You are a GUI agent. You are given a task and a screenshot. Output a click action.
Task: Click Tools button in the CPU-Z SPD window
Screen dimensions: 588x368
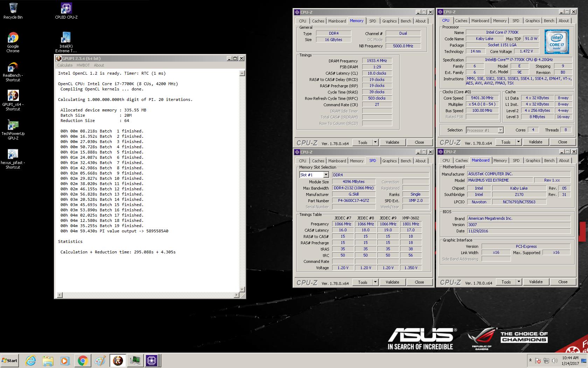pos(363,282)
